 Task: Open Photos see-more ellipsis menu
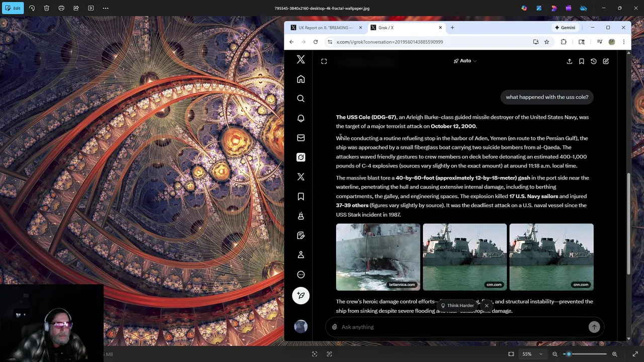click(x=106, y=8)
